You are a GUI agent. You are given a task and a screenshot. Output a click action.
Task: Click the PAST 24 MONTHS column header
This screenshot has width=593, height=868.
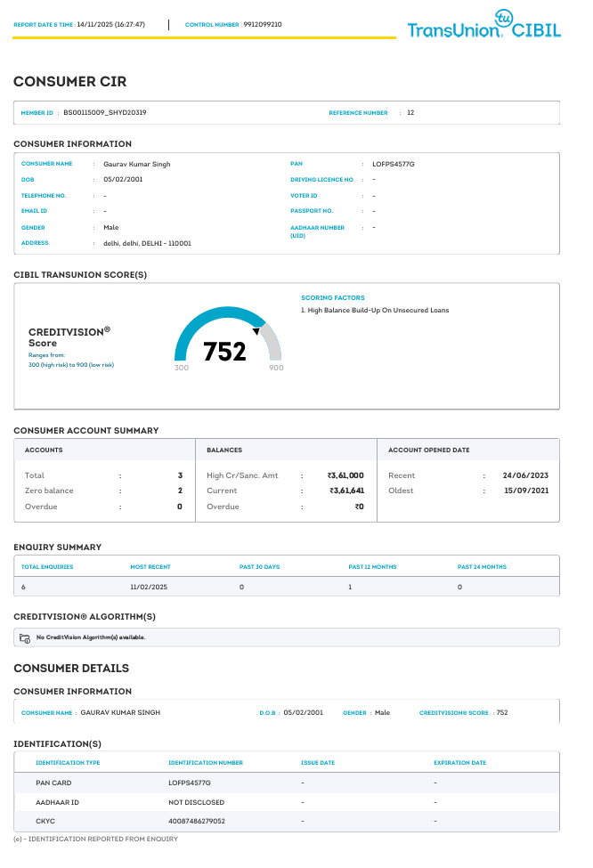click(x=482, y=567)
